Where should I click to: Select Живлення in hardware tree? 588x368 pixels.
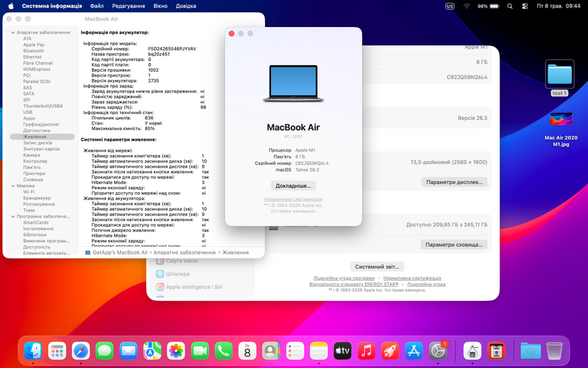(42, 137)
